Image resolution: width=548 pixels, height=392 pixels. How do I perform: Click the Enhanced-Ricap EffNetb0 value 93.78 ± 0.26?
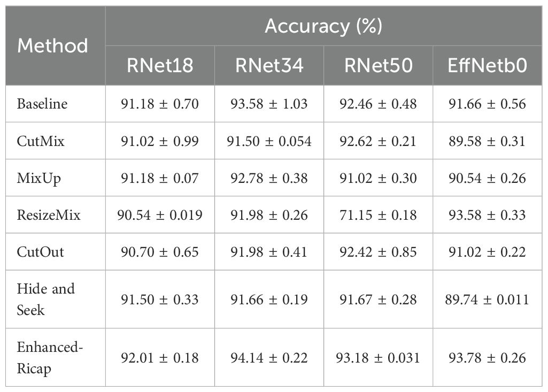(487, 358)
